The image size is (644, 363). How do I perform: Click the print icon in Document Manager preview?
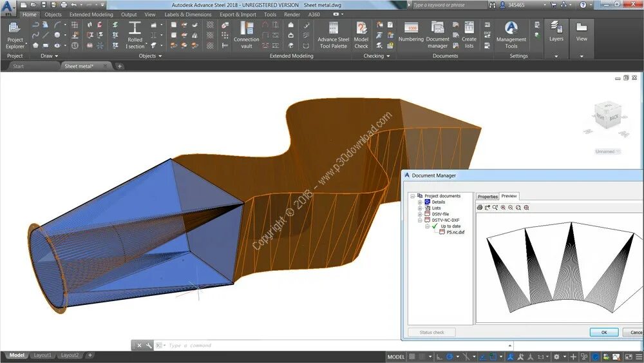coord(479,208)
